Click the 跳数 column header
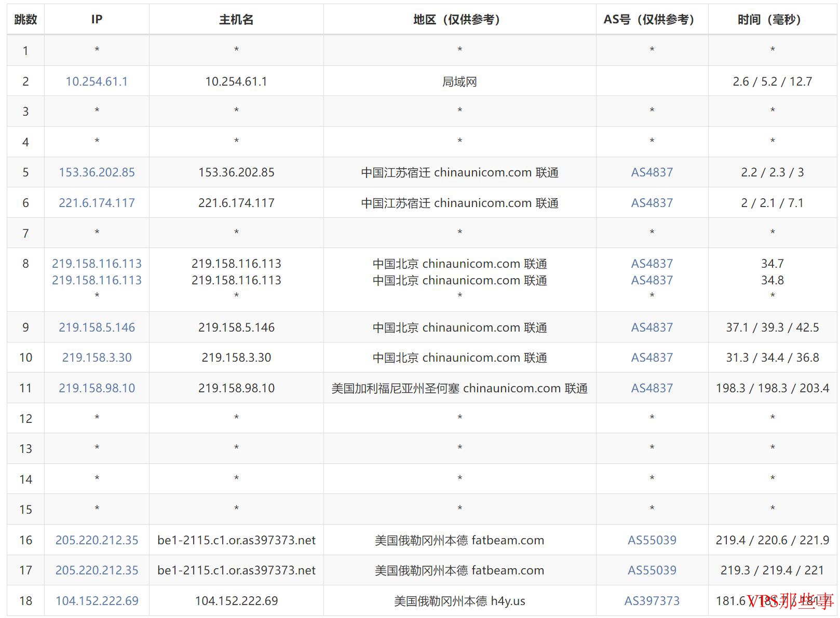Image resolution: width=840 pixels, height=618 pixels. (25, 20)
